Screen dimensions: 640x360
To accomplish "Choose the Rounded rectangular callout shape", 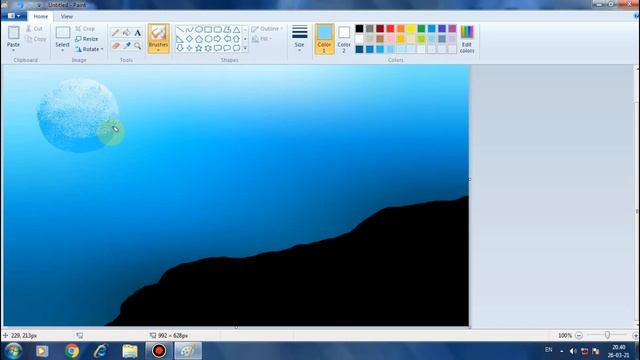I will pyautogui.click(x=218, y=48).
